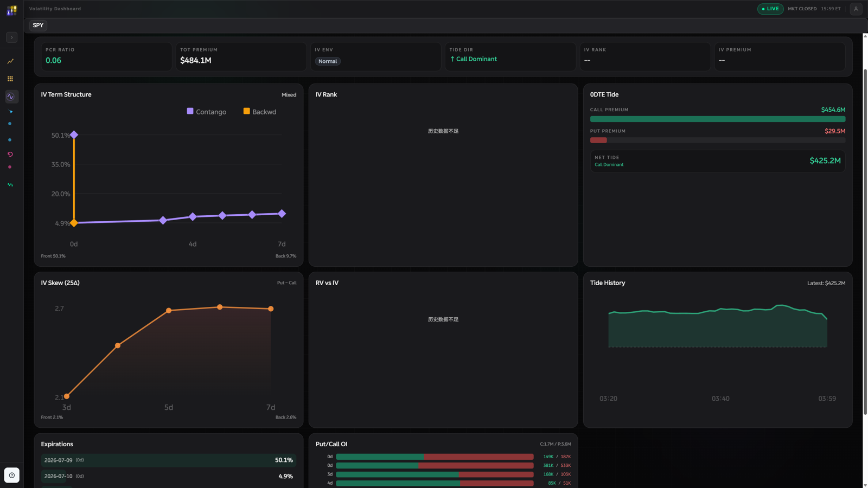
Task: Click the green zigzag sidebar icon
Action: pos(10,185)
